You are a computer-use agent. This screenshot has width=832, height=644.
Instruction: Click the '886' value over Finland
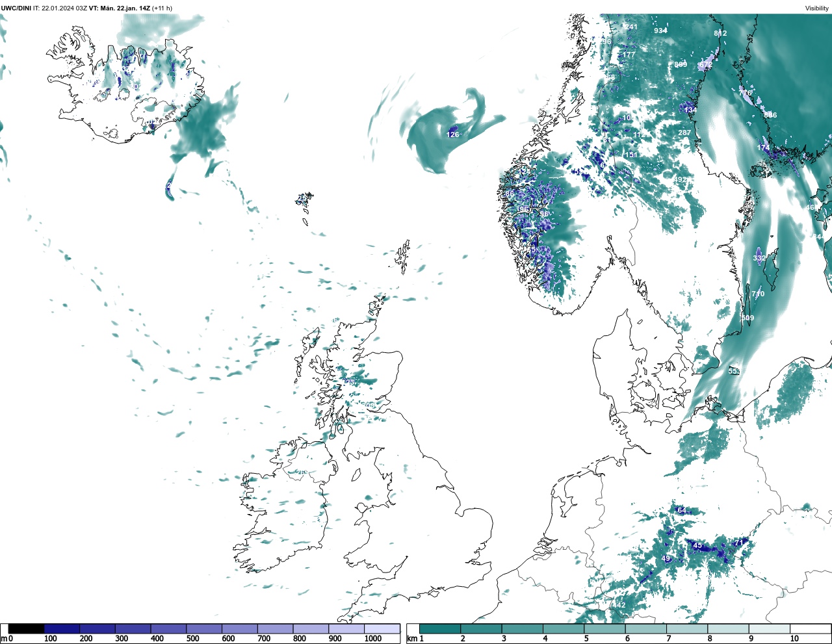tap(770, 115)
